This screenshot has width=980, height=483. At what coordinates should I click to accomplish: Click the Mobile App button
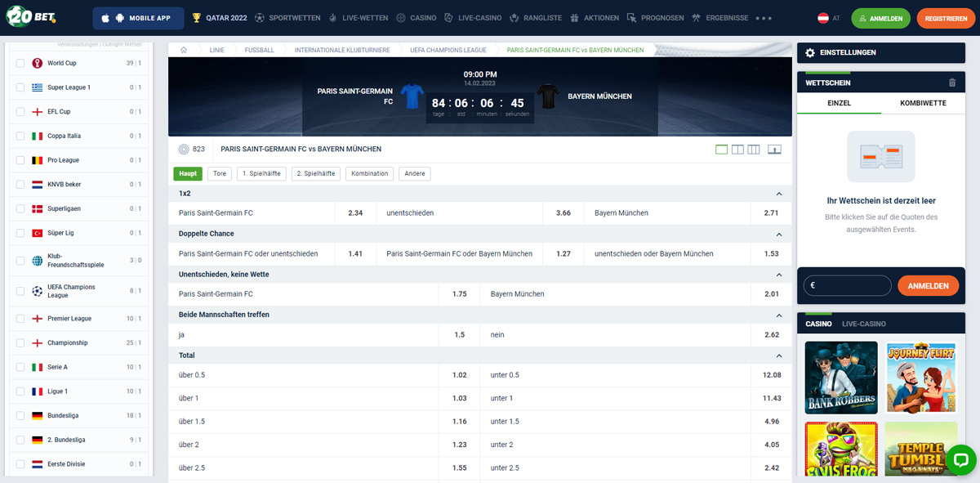coord(137,17)
